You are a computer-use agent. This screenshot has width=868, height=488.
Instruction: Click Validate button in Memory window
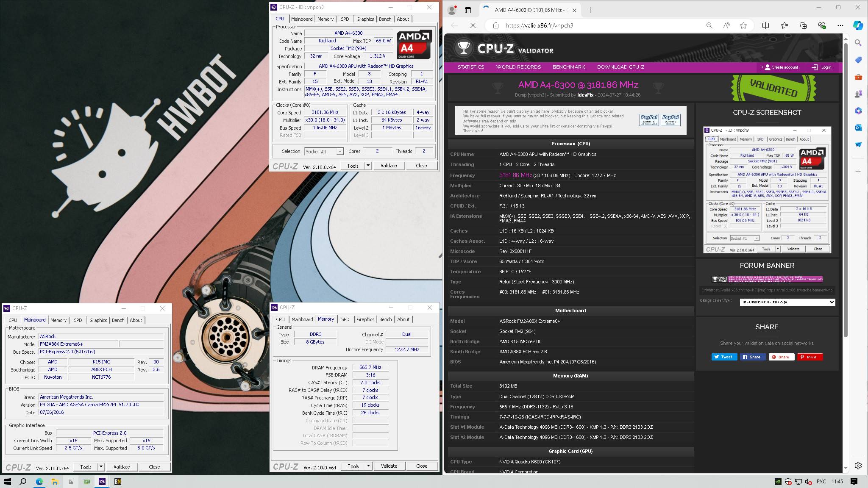[x=389, y=466]
